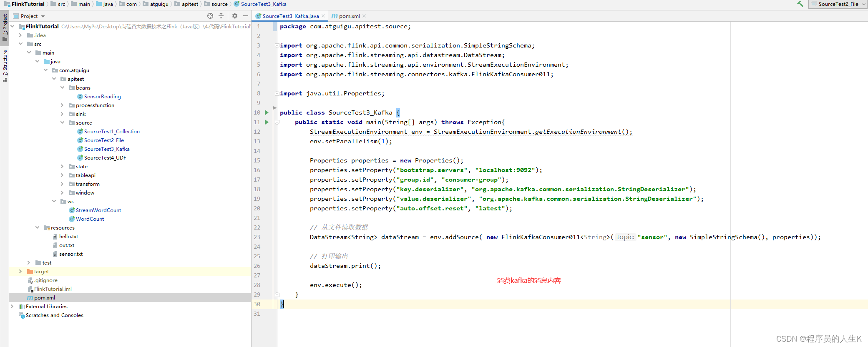Viewport: 868px width, 347px height.
Task: Select sensor.txt resource file
Action: [x=71, y=254]
